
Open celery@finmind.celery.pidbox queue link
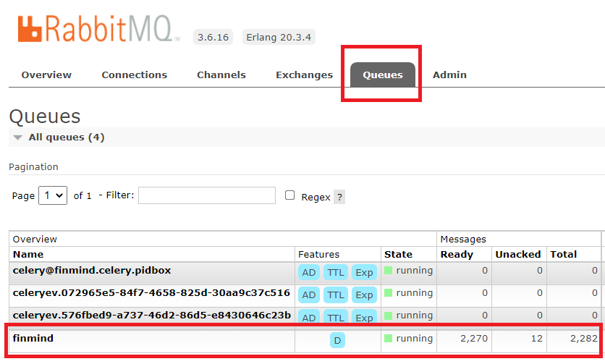point(91,270)
